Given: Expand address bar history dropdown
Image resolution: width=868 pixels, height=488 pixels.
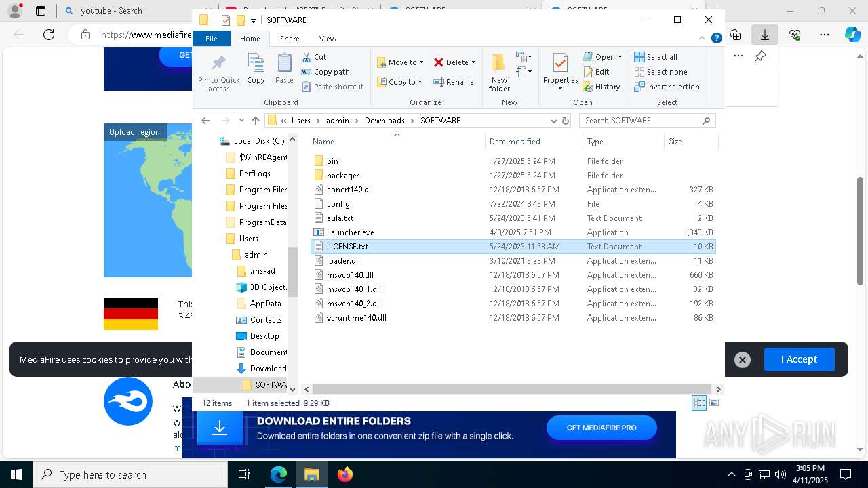Looking at the screenshot, I should pos(554,121).
